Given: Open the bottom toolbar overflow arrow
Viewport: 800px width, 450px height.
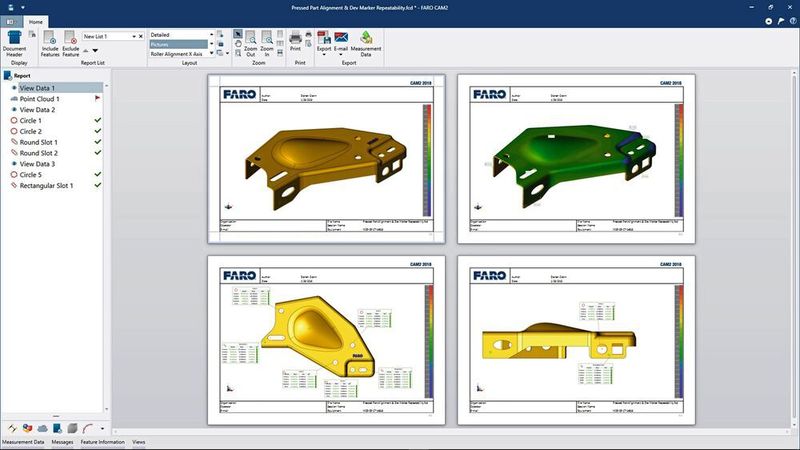Looking at the screenshot, I should coord(102,429).
